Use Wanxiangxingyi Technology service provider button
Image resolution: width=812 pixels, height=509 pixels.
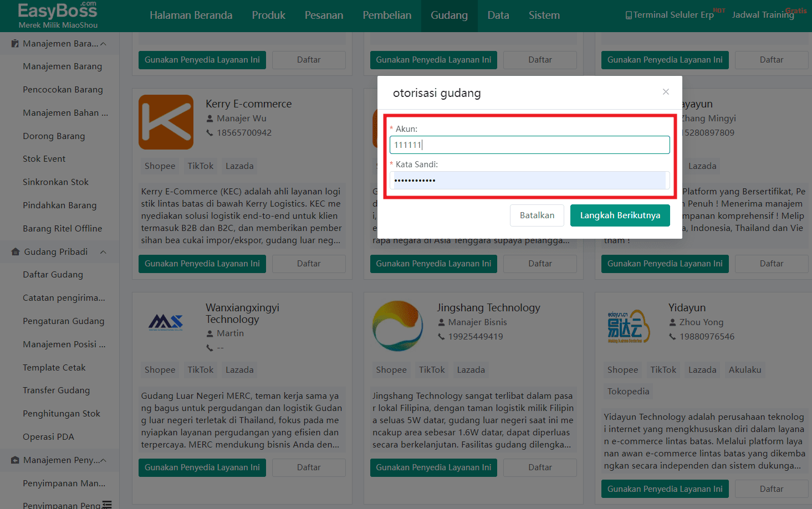pyautogui.click(x=202, y=467)
